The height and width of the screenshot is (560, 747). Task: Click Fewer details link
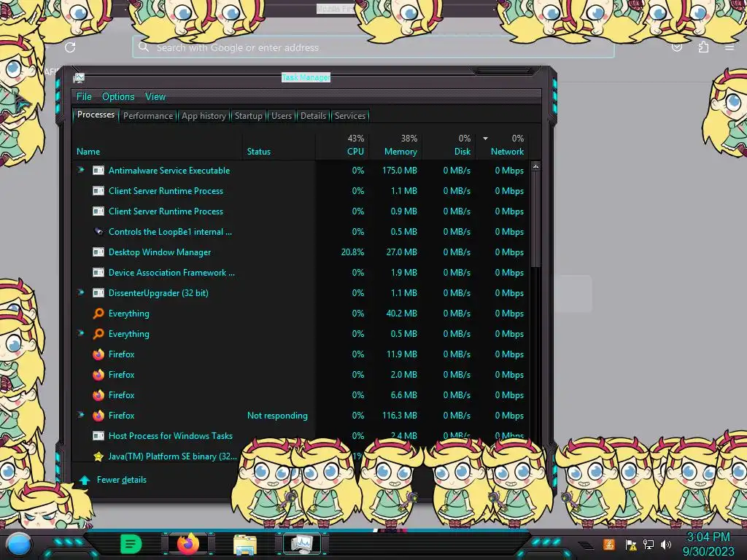point(122,480)
